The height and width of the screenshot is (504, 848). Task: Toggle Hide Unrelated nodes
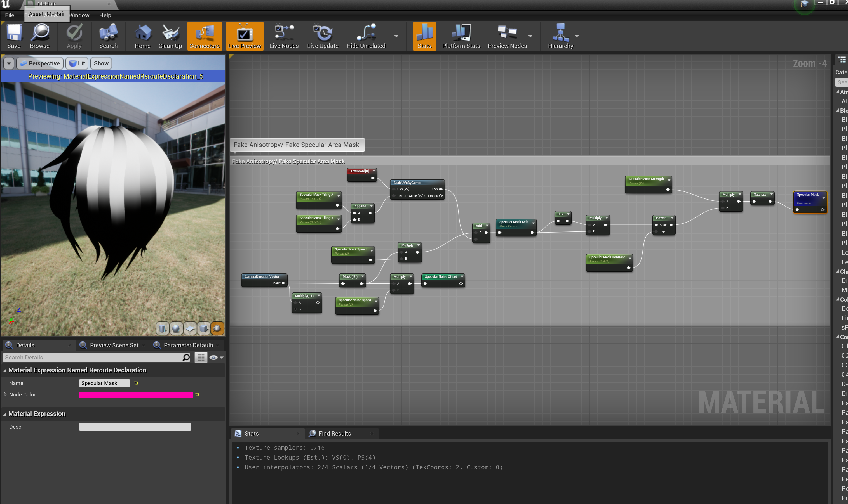pos(366,36)
